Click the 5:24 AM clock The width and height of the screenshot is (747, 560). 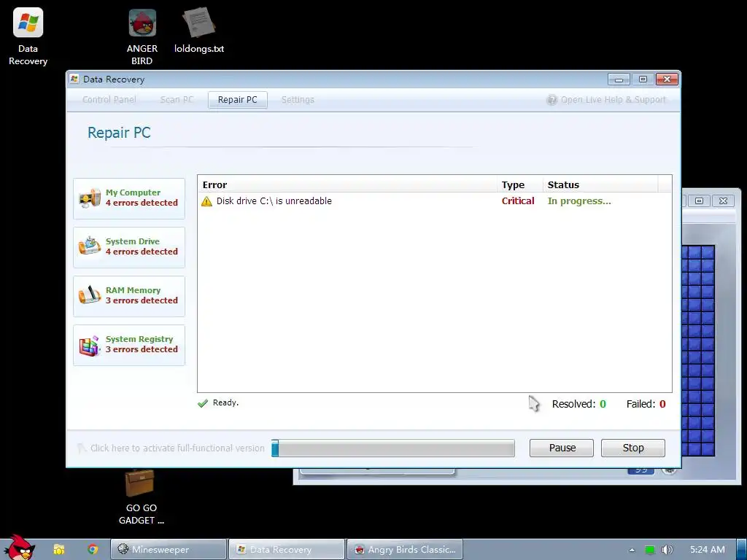[x=708, y=550]
